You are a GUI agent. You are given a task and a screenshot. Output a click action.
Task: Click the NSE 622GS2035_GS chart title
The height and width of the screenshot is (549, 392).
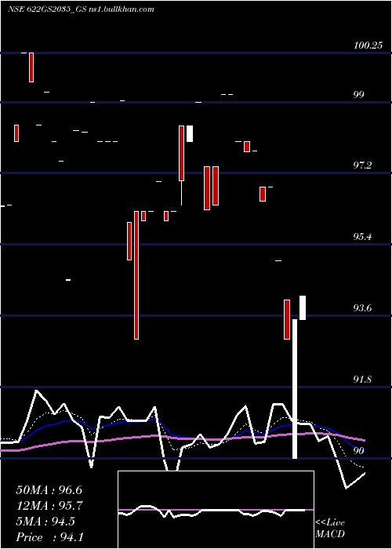pos(82,9)
